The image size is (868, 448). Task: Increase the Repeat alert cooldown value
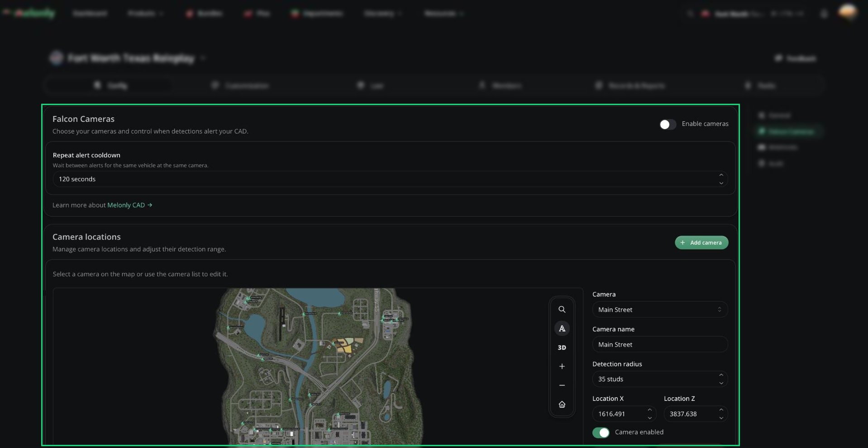(x=721, y=175)
